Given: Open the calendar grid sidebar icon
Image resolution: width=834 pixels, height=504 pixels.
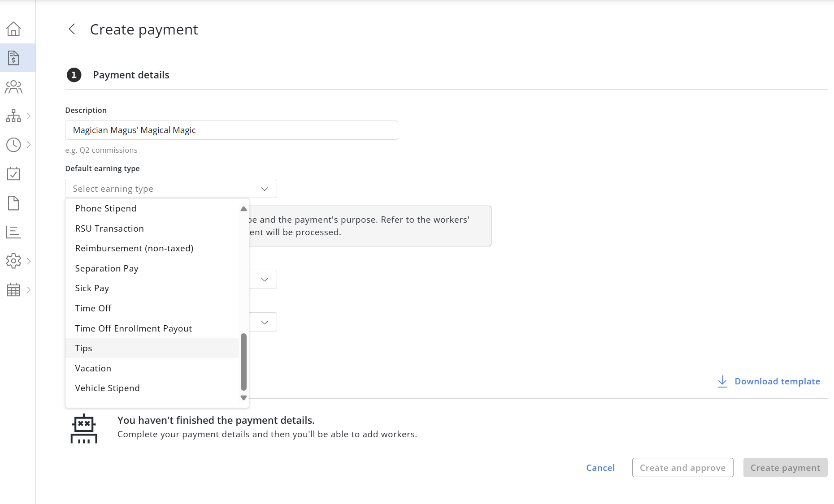Looking at the screenshot, I should point(13,290).
